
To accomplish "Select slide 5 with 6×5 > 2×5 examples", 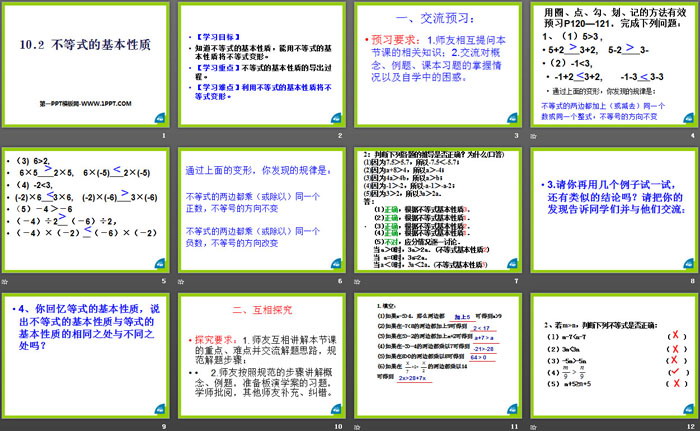I will (85, 210).
